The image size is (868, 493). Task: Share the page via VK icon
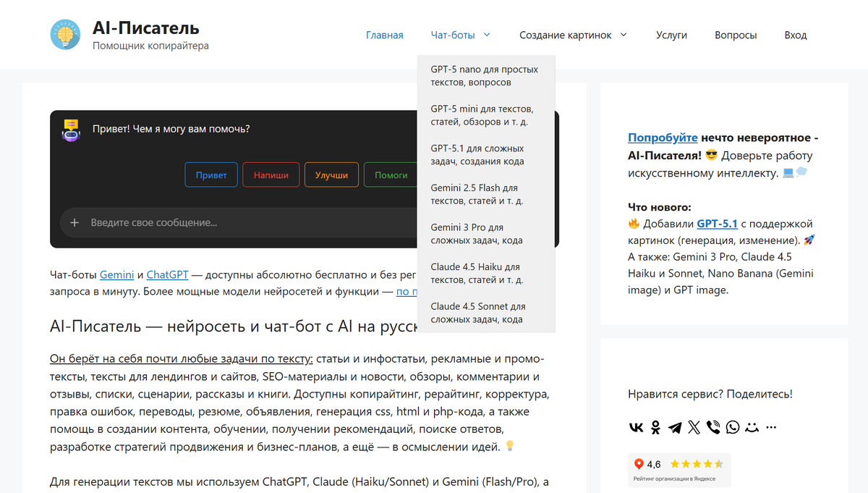[636, 427]
